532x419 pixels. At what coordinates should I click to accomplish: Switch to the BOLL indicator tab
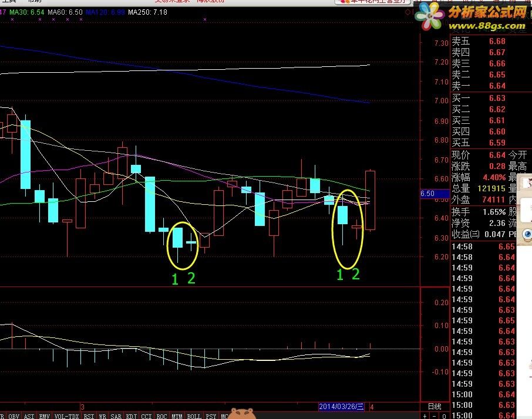click(x=194, y=415)
